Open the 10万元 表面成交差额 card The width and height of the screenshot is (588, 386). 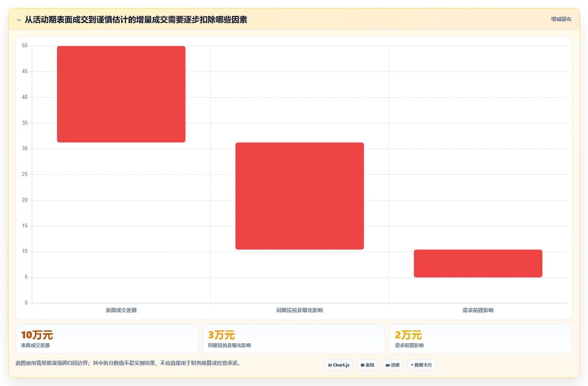[x=107, y=339]
